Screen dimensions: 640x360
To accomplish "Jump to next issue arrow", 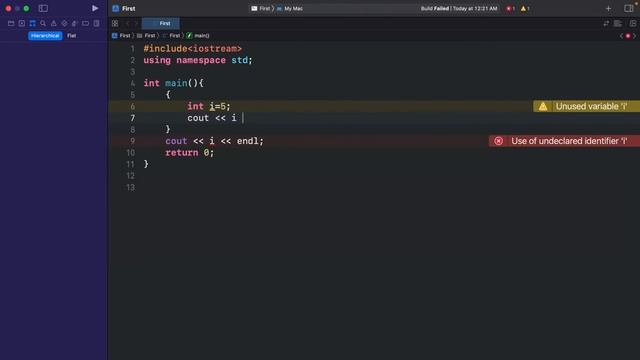I will pos(634,36).
